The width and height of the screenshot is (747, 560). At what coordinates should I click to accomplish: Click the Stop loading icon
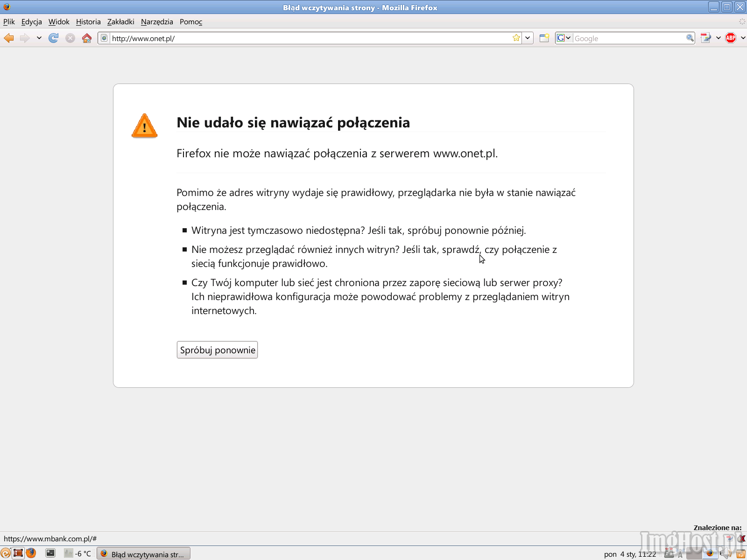point(70,38)
